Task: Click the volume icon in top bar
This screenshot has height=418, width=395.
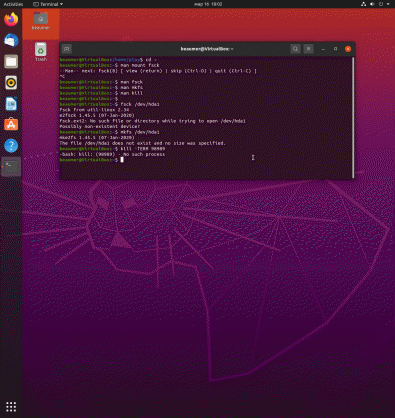Action: [372, 4]
